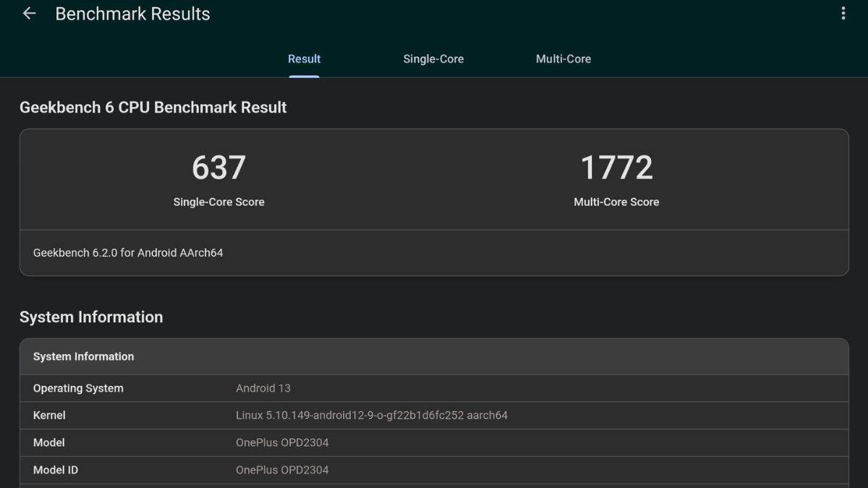The width and height of the screenshot is (868, 488).
Task: Switch to the Single-Core tab
Action: 433,59
